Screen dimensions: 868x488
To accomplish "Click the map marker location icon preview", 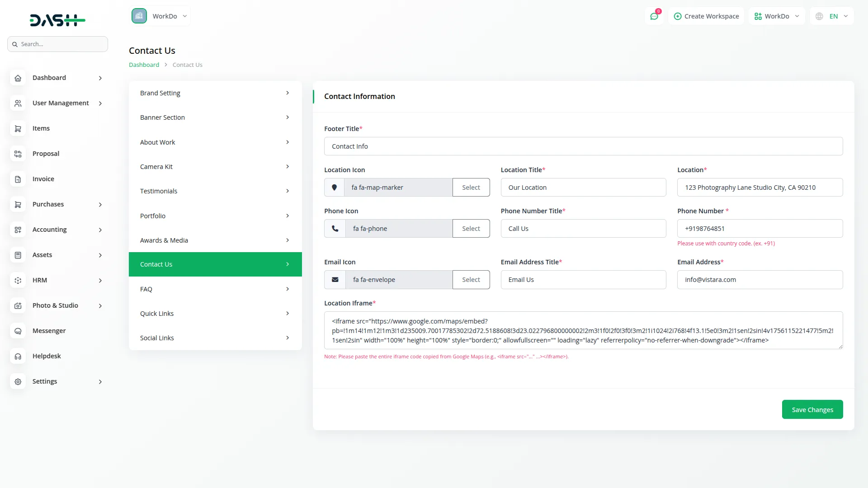I will (335, 188).
